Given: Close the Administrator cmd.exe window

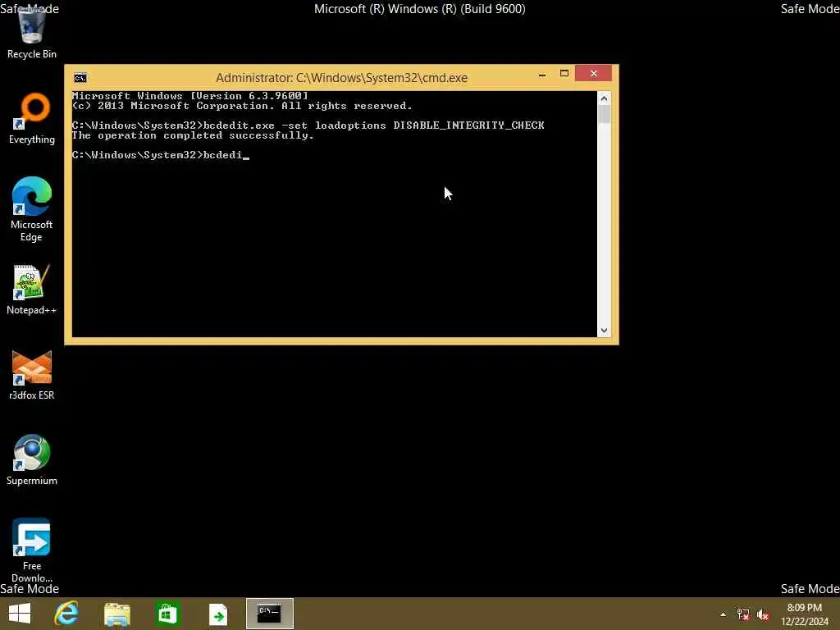Looking at the screenshot, I should 594,73.
